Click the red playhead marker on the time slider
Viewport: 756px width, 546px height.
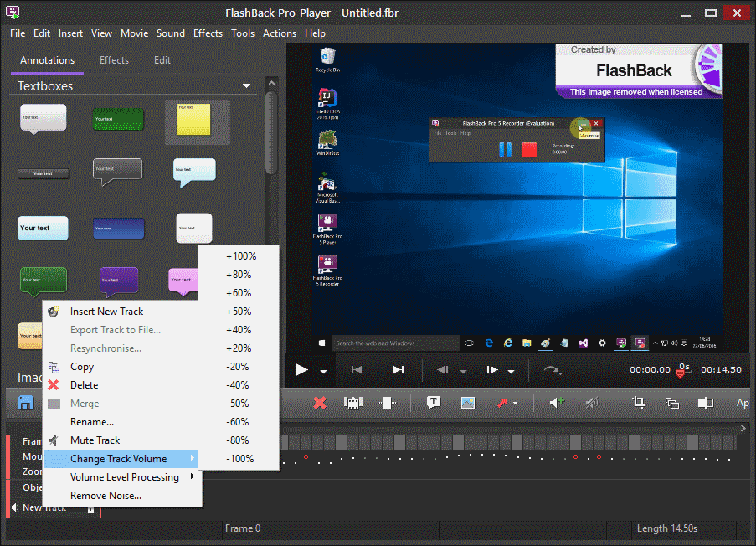[681, 373]
